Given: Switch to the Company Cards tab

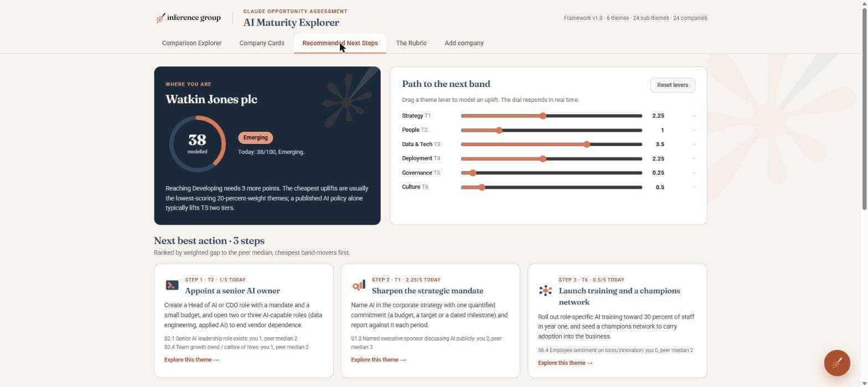Looking at the screenshot, I should (x=262, y=43).
